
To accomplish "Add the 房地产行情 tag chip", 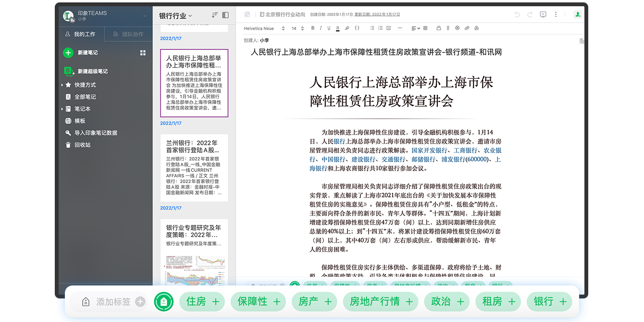I will click(x=380, y=302).
